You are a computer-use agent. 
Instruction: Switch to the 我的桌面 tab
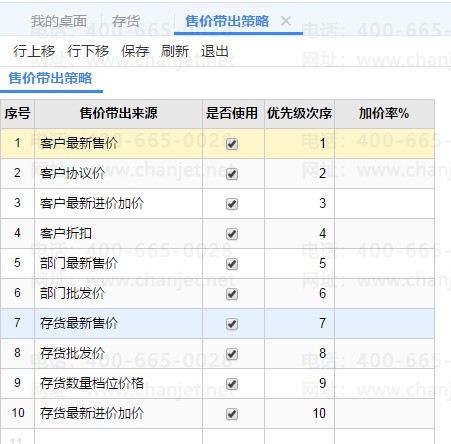pyautogui.click(x=59, y=21)
